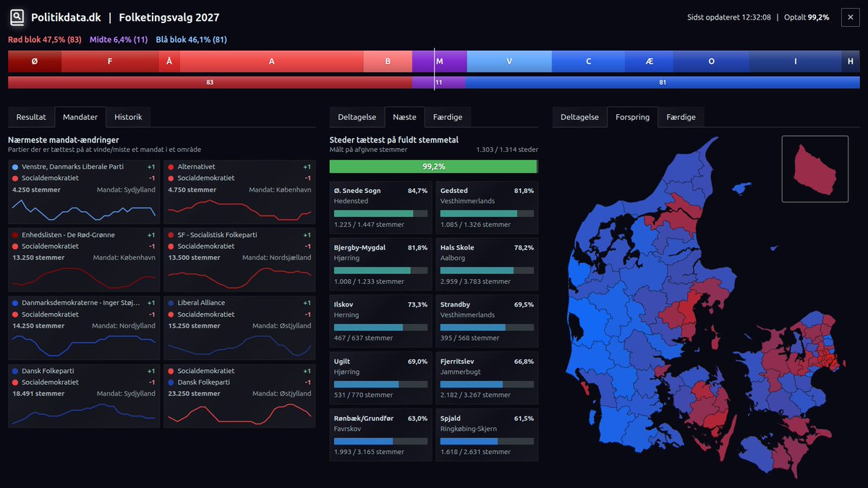The width and height of the screenshot is (868, 488).
Task: Select the Næste tab
Action: [x=404, y=117]
